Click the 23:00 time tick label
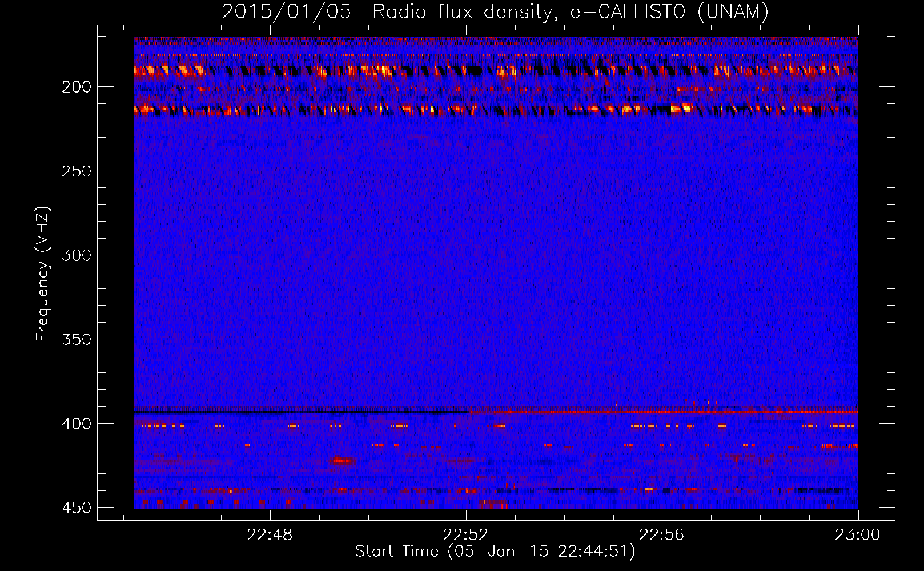Screen dimensions: 924x571 pyautogui.click(x=857, y=535)
